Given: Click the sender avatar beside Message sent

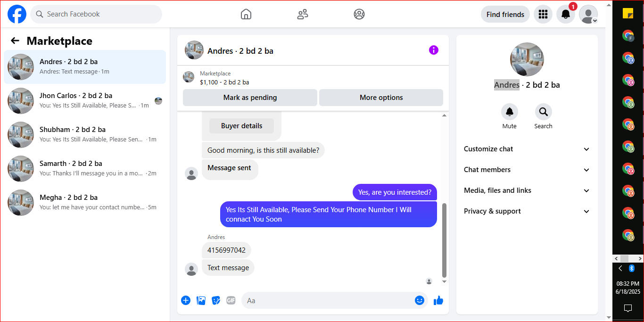Looking at the screenshot, I should (191, 173).
